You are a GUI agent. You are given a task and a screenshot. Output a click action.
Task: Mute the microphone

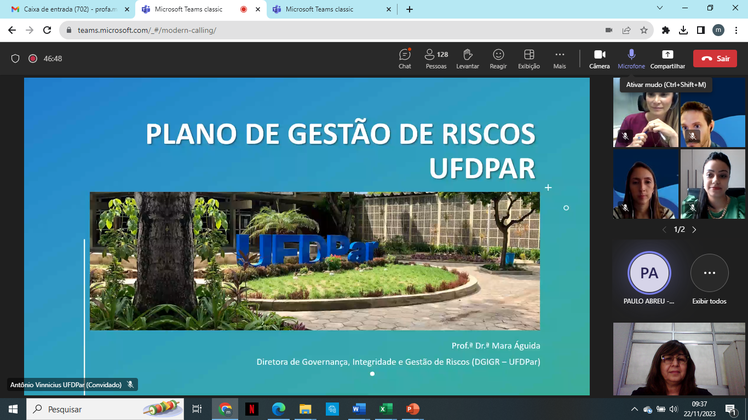(x=631, y=58)
